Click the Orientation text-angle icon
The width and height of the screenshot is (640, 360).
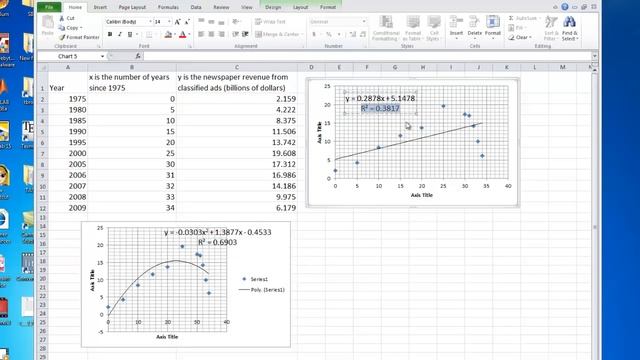[236, 22]
